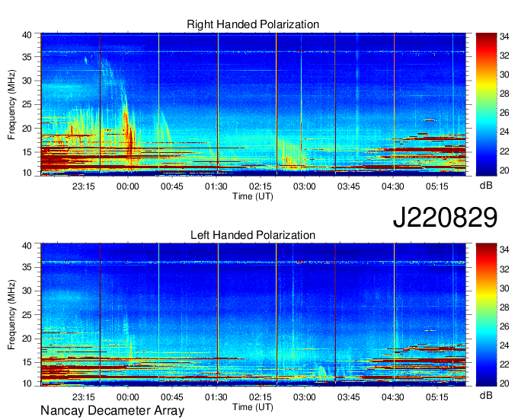Click the 24 dB label on Left Handed color bar
The height and width of the screenshot is (420, 518).
coord(504,345)
